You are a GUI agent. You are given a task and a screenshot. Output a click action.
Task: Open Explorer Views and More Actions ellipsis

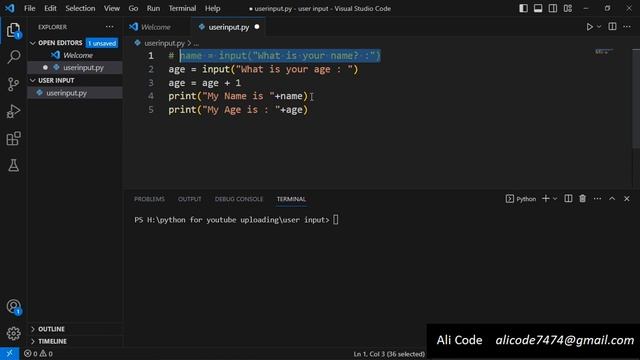click(x=109, y=27)
